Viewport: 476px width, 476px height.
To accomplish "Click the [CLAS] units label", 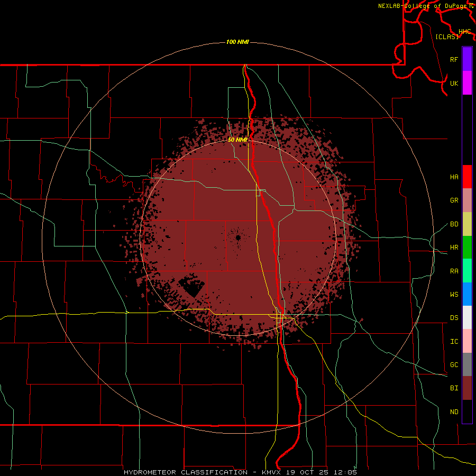I will click(447, 36).
